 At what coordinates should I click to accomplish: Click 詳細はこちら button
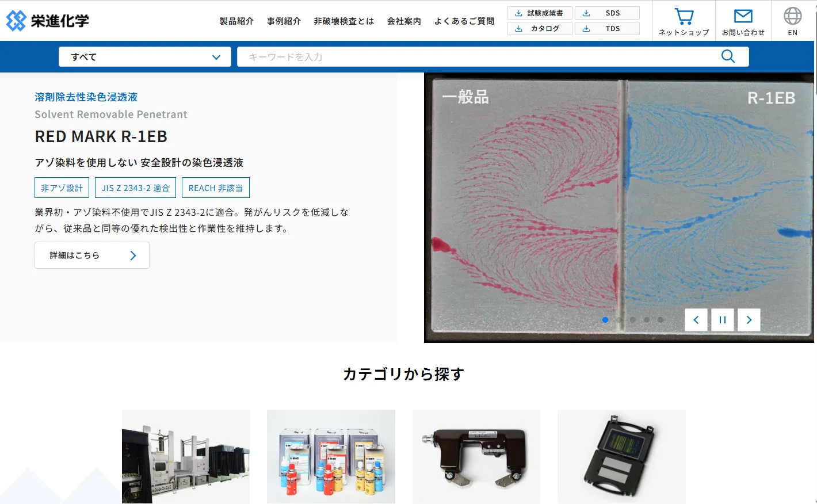point(92,255)
